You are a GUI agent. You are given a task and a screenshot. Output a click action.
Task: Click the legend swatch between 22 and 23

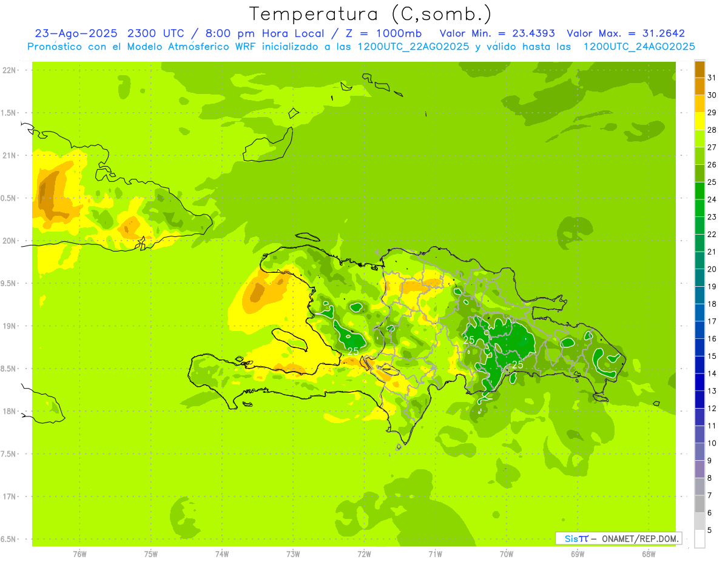[699, 226]
